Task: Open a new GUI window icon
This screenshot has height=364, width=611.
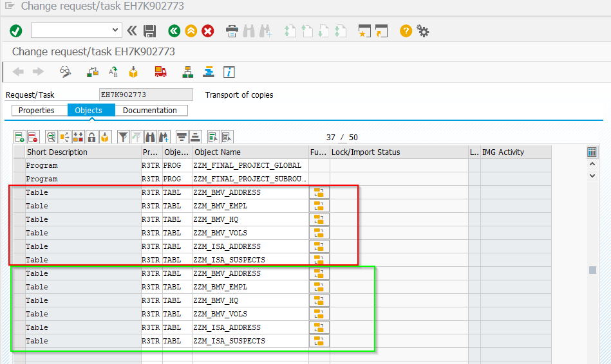Action: [364, 31]
